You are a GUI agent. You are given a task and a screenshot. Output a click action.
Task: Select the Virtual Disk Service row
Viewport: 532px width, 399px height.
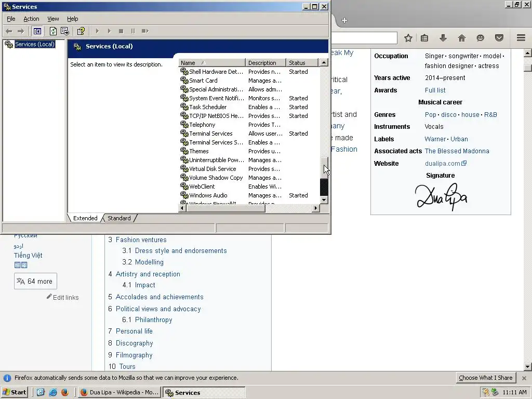249,169
